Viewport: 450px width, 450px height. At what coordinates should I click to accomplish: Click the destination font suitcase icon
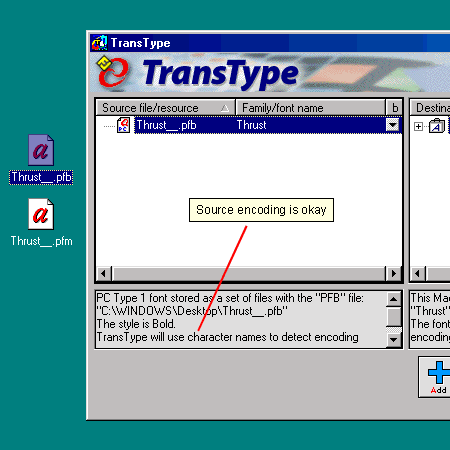pos(437,126)
